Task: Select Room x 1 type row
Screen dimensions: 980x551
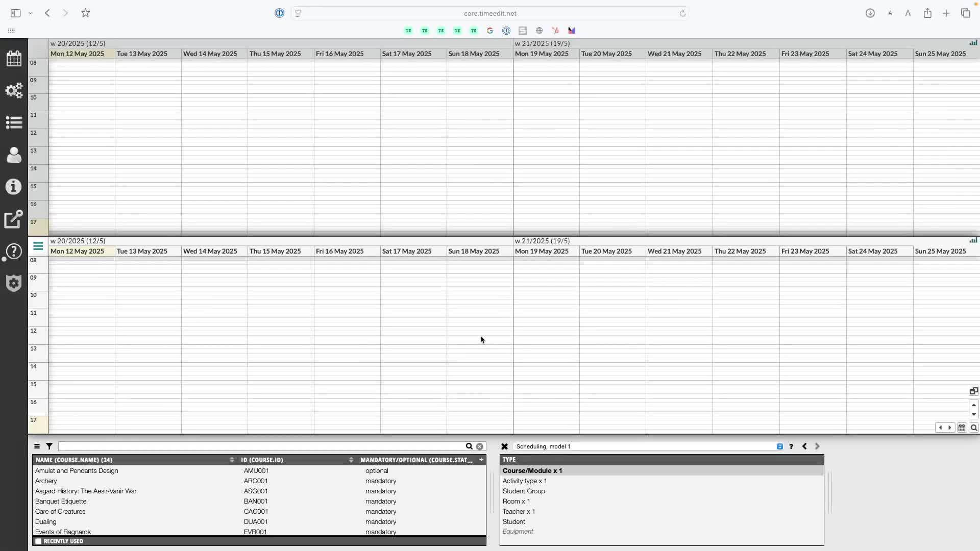Action: [x=516, y=502]
